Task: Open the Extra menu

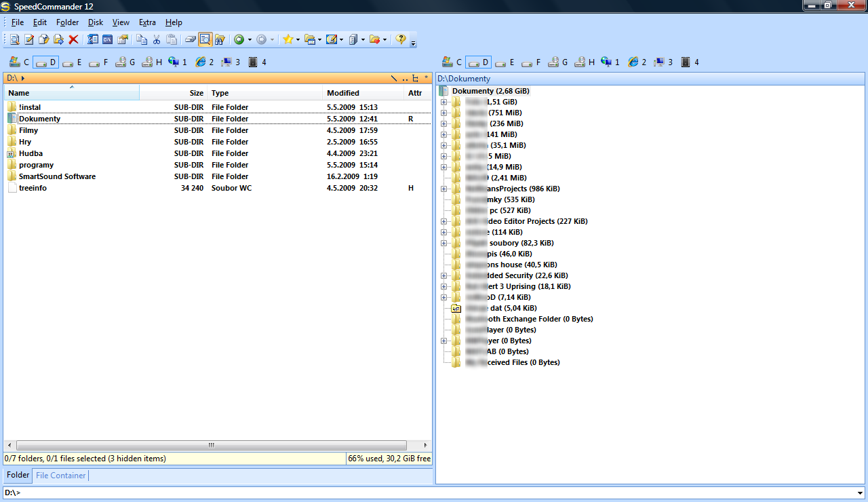Action: [147, 22]
